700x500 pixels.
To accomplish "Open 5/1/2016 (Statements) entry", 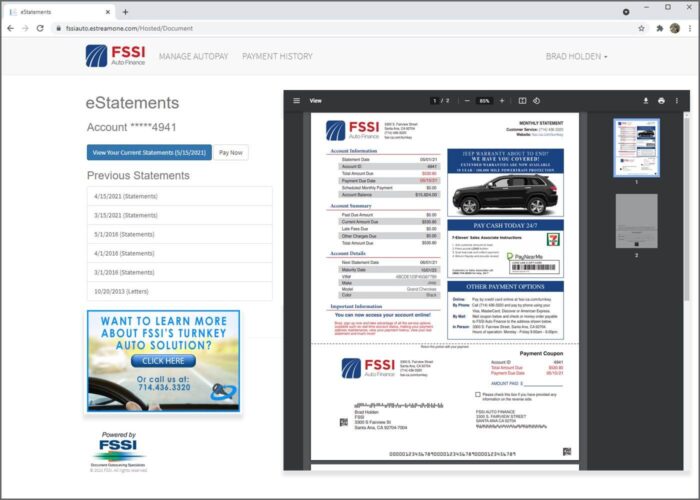I will [x=179, y=234].
